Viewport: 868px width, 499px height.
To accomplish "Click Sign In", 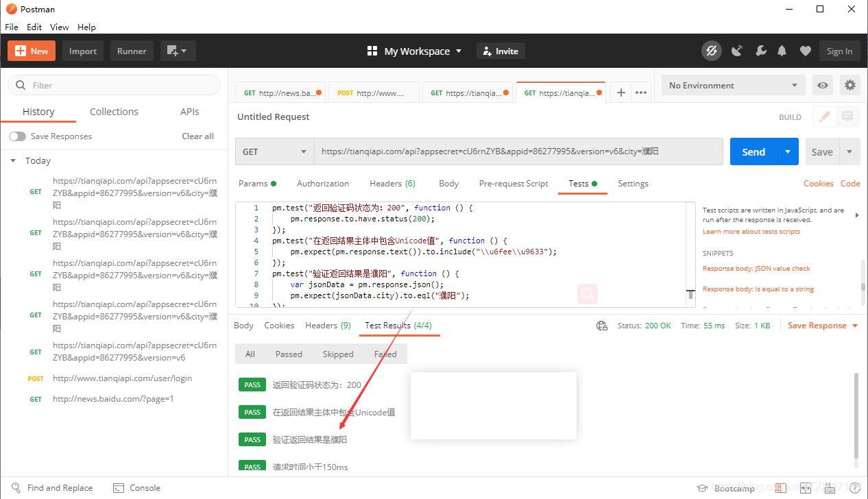I will [839, 51].
